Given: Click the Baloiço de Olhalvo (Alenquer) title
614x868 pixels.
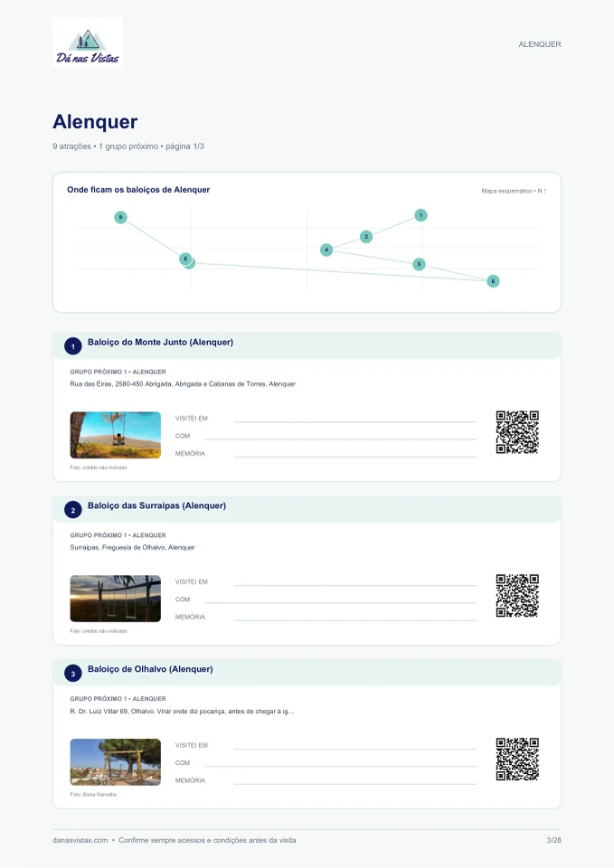Looking at the screenshot, I should (x=150, y=669).
